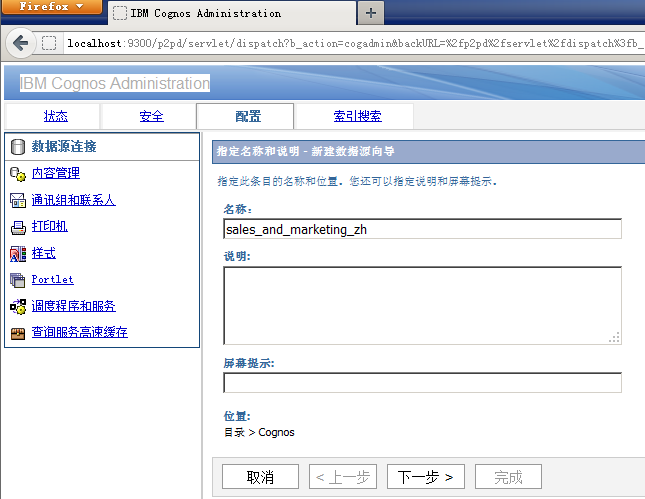The height and width of the screenshot is (499, 645).
Task: Click the content administration gear icon
Action: click(18, 174)
